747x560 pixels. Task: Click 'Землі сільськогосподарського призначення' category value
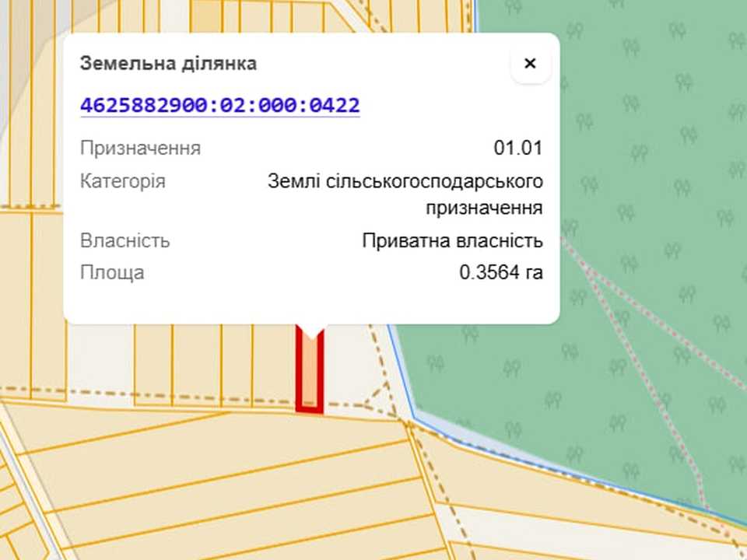tap(405, 194)
